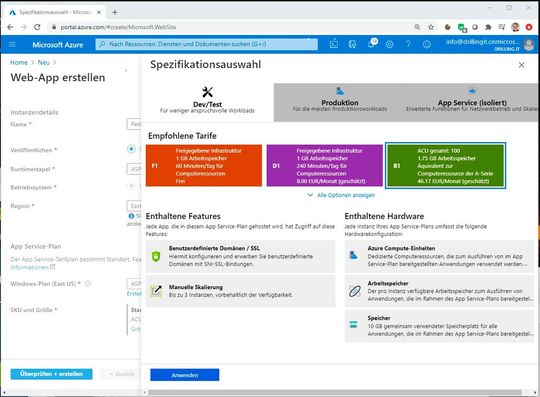Select the Veröffentlichen radio button
The width and height of the screenshot is (540, 397).
(131, 149)
